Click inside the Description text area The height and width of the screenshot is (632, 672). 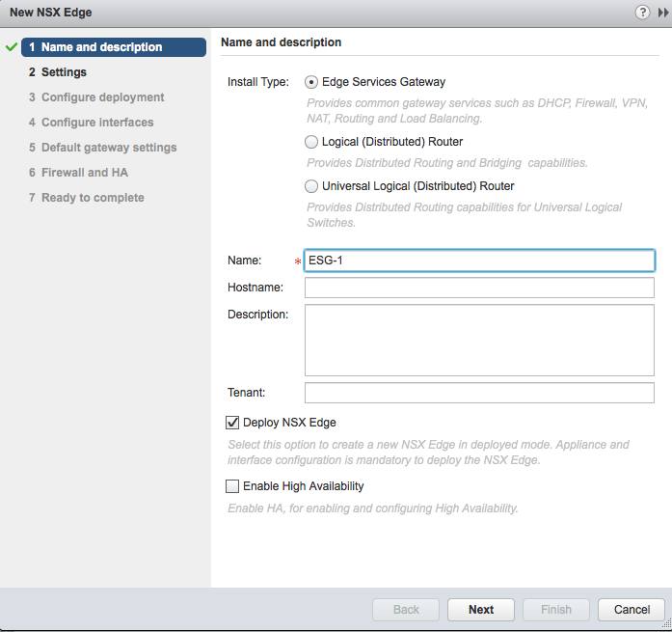point(479,340)
